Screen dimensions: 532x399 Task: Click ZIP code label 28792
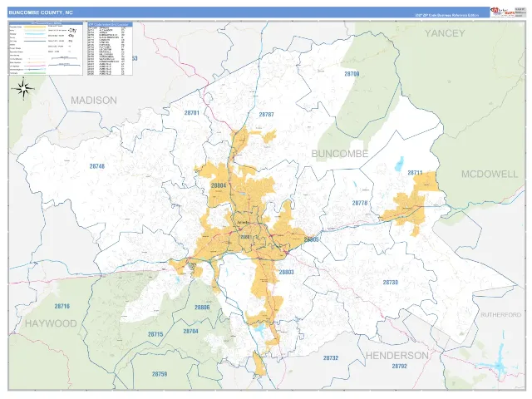point(399,366)
